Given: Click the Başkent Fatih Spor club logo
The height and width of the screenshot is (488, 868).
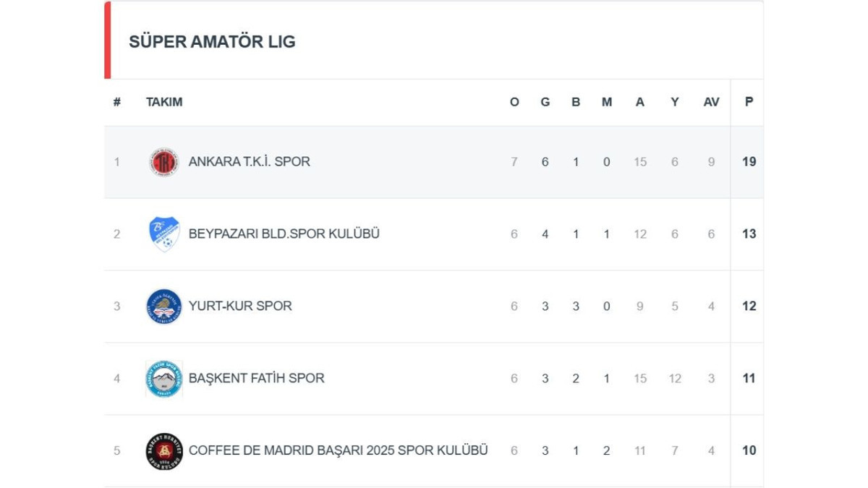Looking at the screenshot, I should [164, 379].
